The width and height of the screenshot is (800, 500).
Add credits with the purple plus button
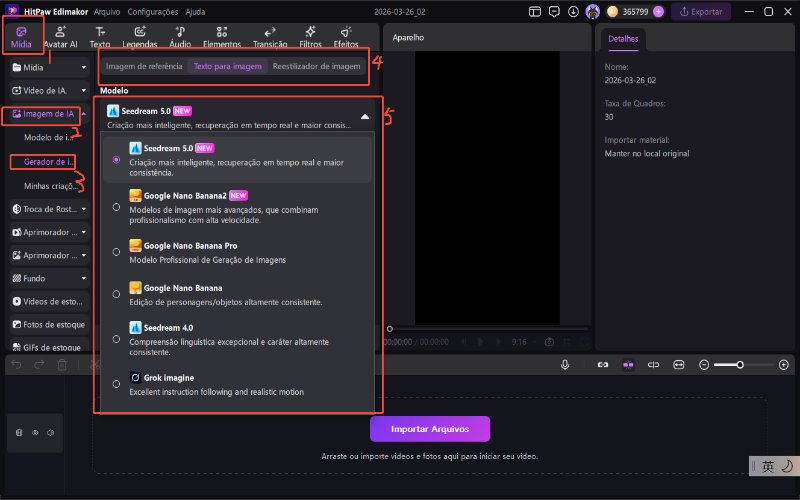pos(659,11)
